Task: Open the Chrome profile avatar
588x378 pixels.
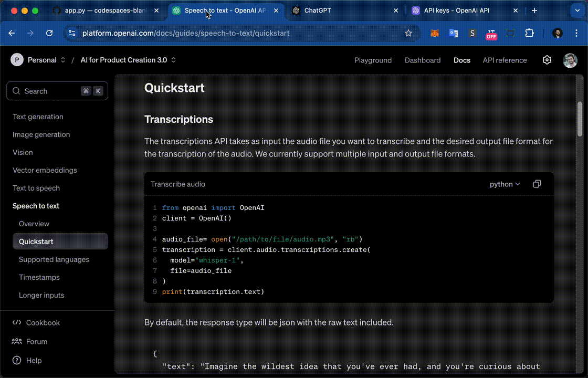Action: pyautogui.click(x=557, y=33)
